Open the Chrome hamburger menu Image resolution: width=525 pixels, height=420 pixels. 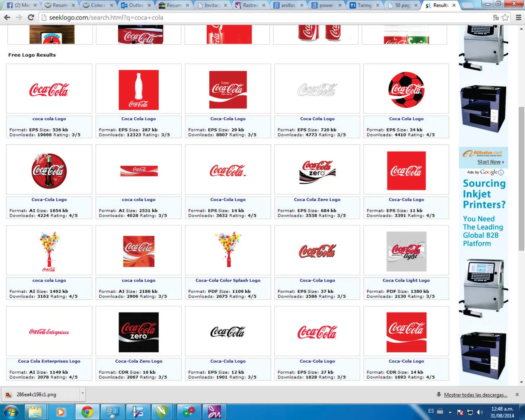coord(519,18)
